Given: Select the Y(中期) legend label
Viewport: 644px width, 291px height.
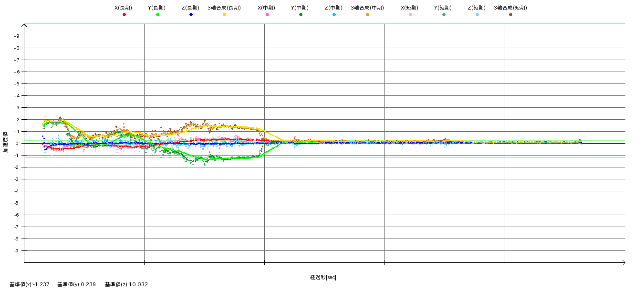Looking at the screenshot, I should point(300,8).
